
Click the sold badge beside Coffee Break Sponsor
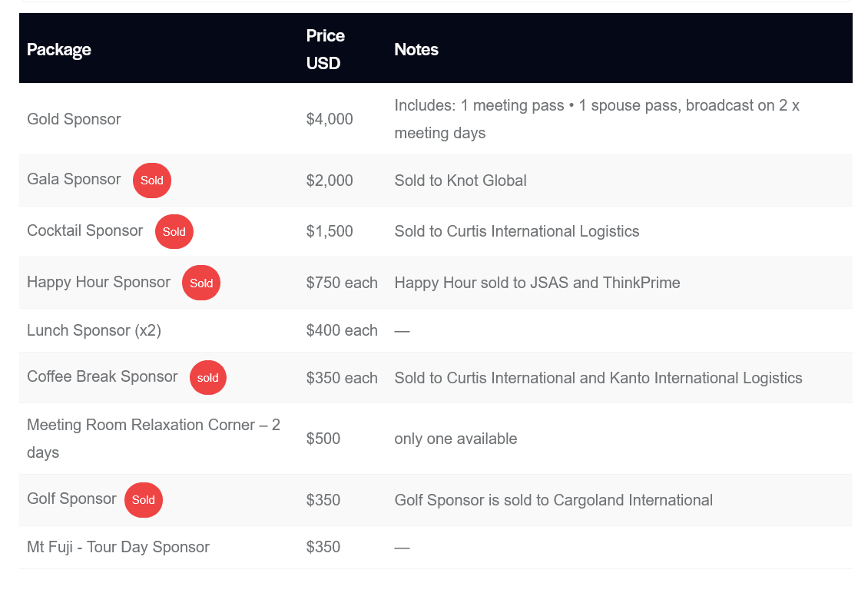[208, 377]
